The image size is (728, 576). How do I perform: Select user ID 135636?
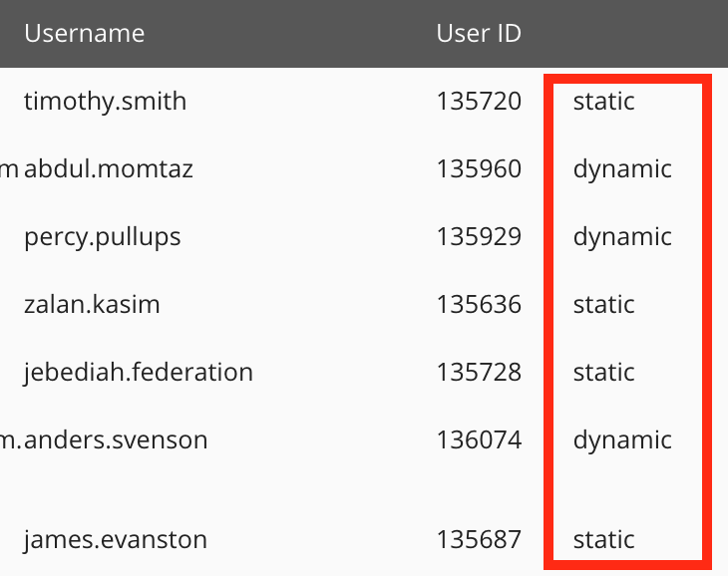pyautogui.click(x=479, y=304)
